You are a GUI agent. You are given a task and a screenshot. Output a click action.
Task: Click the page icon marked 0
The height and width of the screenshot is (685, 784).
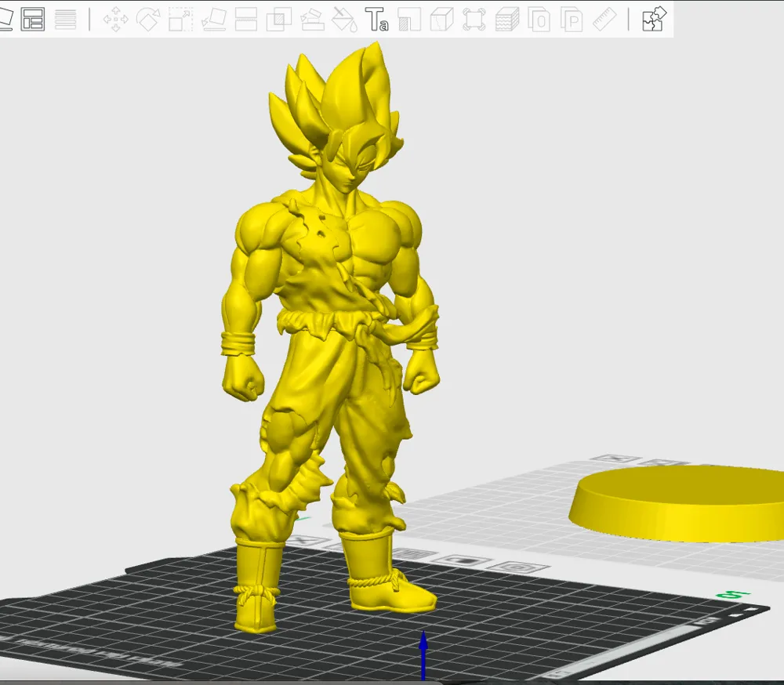click(x=539, y=20)
